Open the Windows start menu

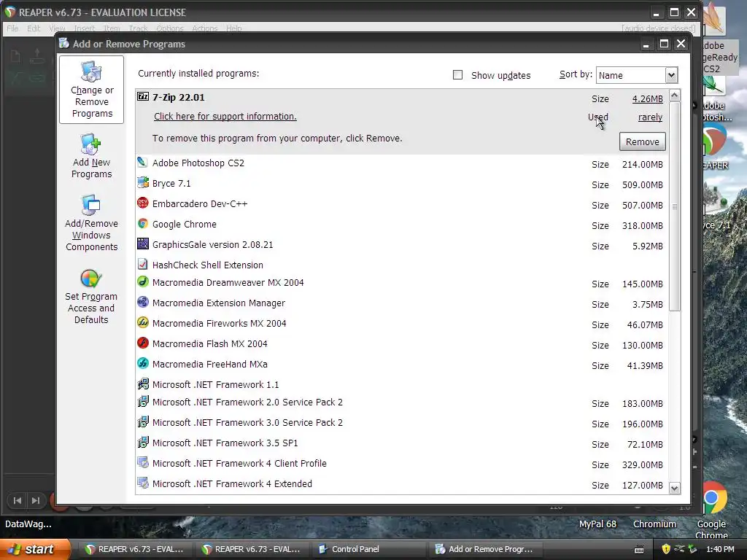pos(34,549)
